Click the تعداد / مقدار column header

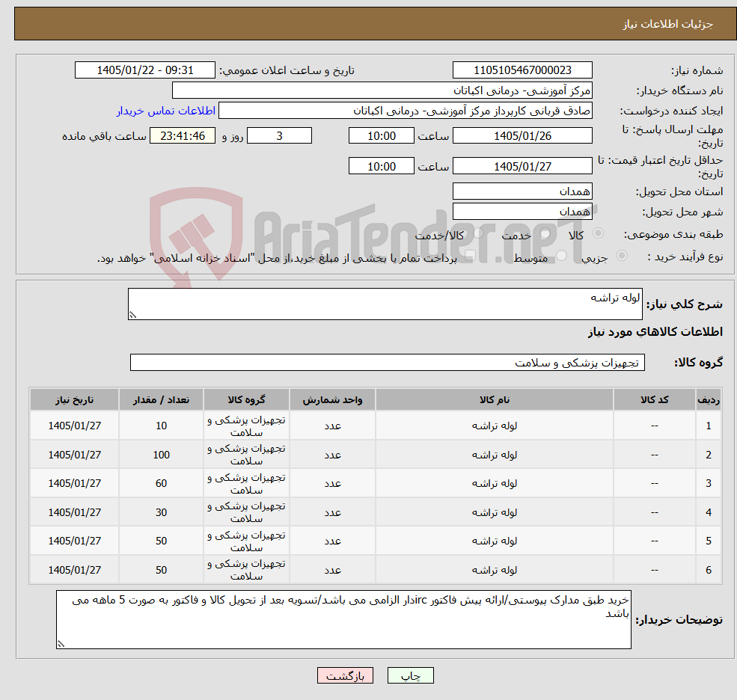pos(161,399)
